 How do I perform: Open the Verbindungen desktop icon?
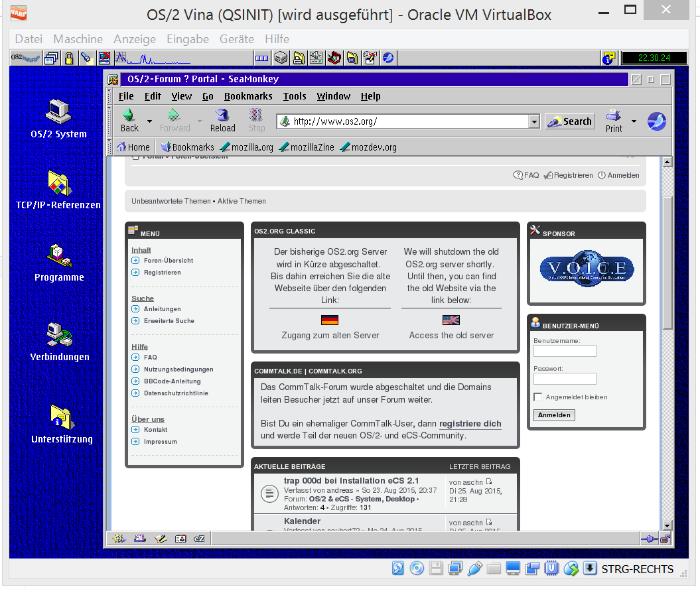[60, 342]
